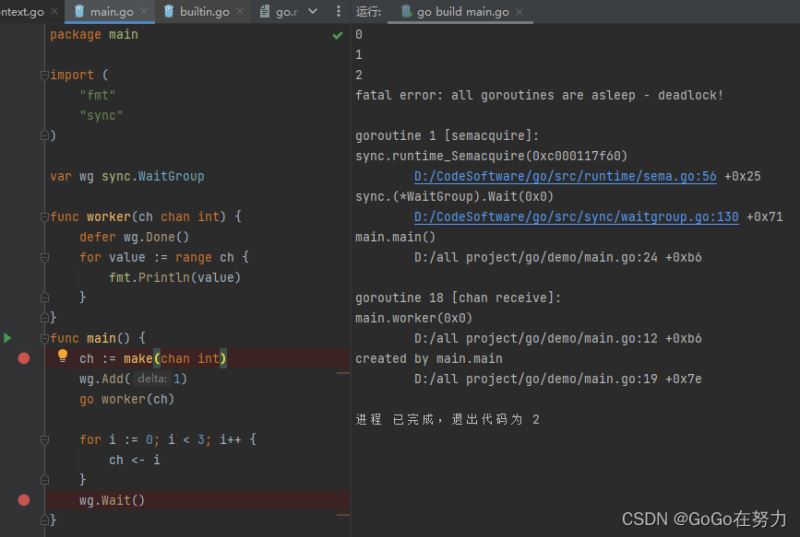Click the green run gutter arrow beside main()
This screenshot has height=537, width=800.
[8, 338]
